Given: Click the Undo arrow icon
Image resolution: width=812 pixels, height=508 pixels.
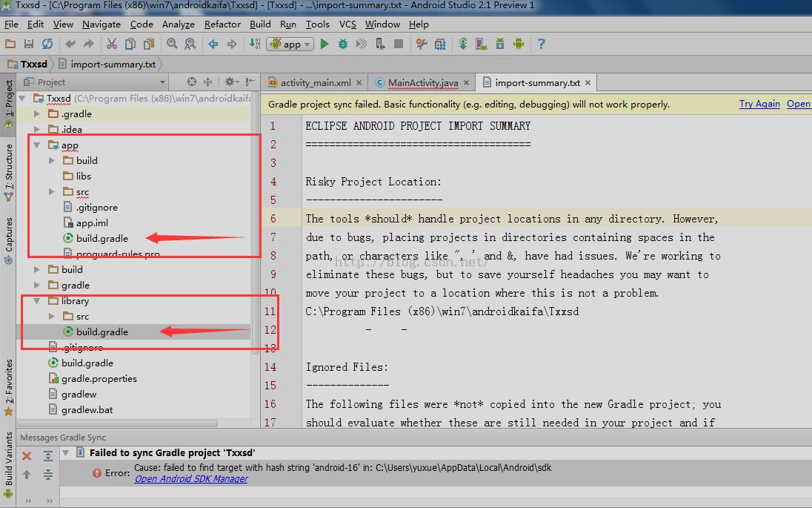Looking at the screenshot, I should point(70,44).
